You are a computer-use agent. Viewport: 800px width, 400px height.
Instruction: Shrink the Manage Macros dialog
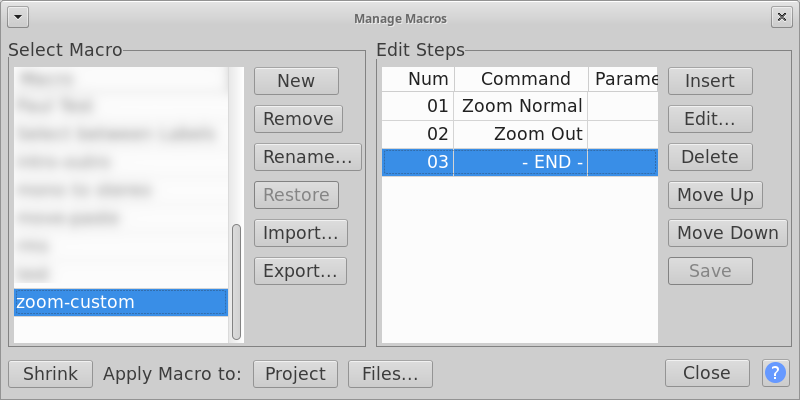(51, 374)
